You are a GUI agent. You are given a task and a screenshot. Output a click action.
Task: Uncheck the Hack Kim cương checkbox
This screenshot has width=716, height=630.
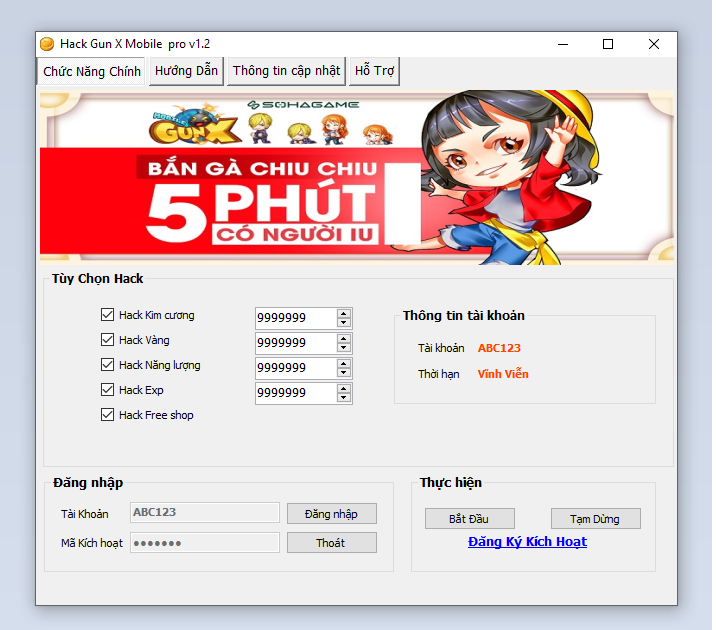click(x=108, y=315)
